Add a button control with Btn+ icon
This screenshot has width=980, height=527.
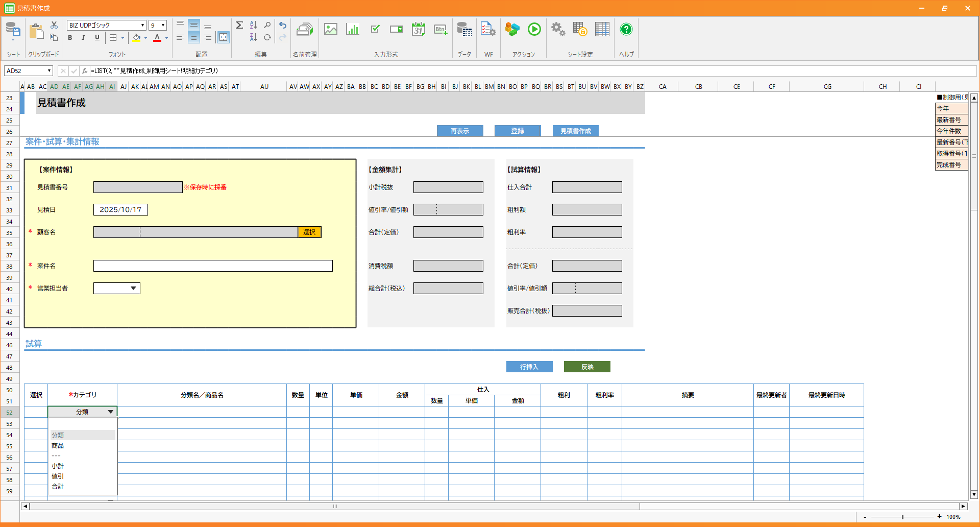coord(440,30)
